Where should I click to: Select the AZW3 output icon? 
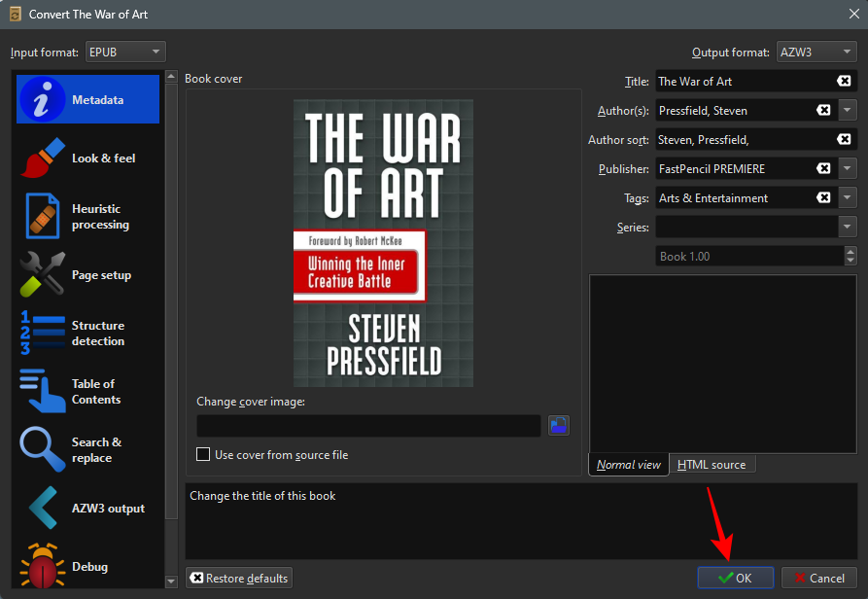click(x=43, y=509)
